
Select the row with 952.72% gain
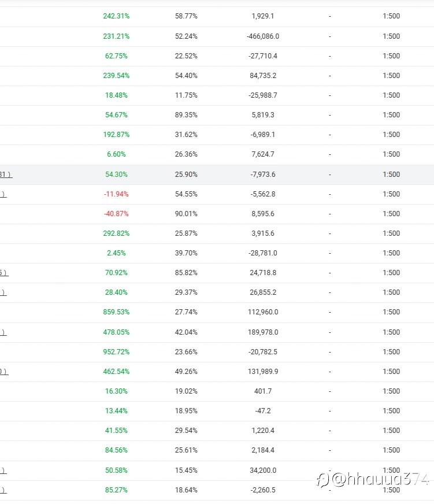point(217,352)
